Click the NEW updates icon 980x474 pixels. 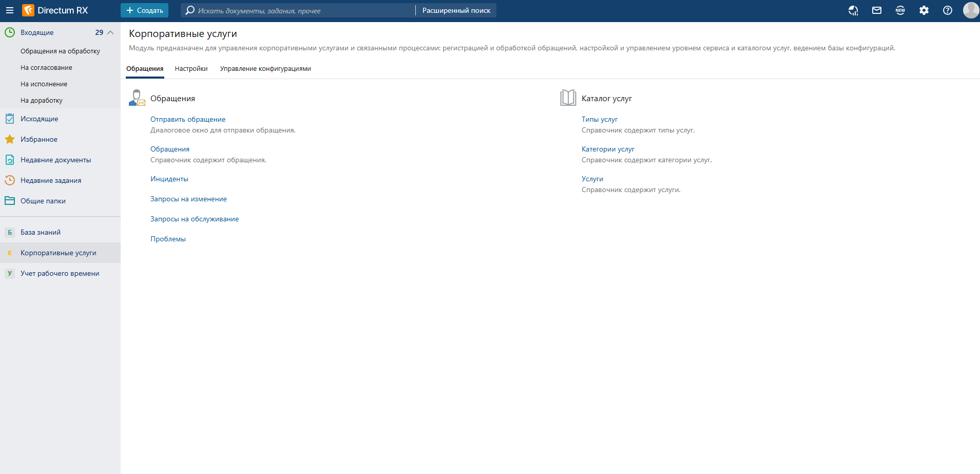[900, 10]
